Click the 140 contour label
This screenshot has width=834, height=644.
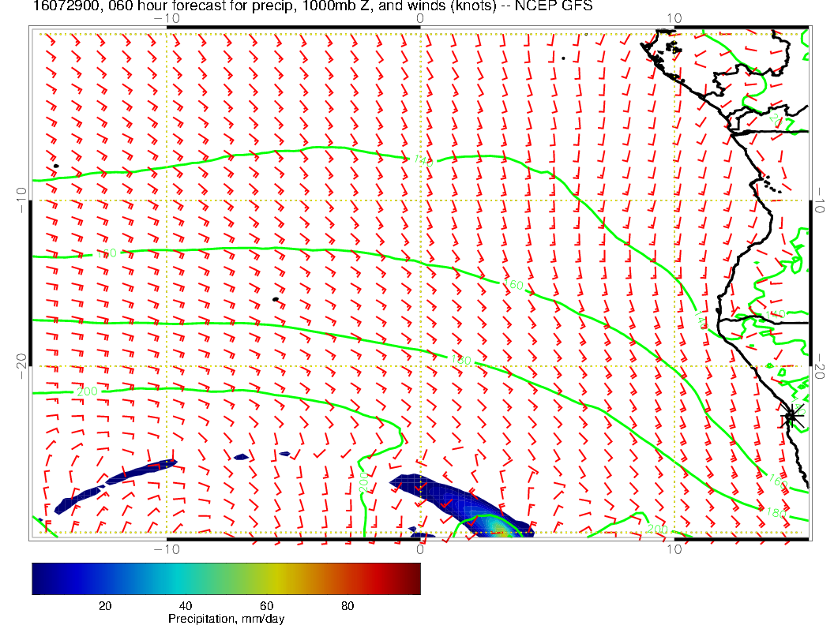[x=423, y=160]
